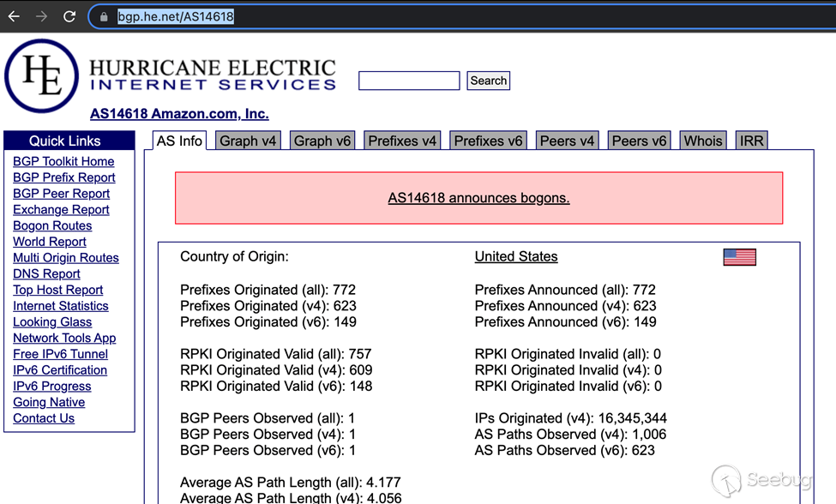836x504 pixels.
Task: Click 'Prefixes Originated (all): 772' text
Action: 268,290
